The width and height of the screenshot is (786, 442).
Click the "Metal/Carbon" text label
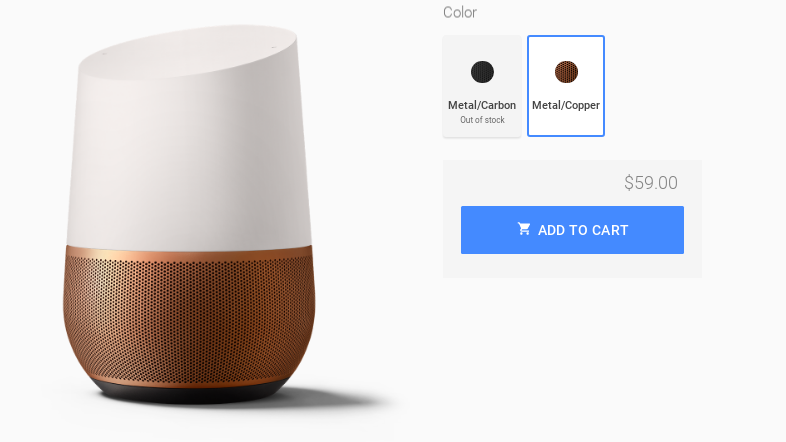(x=482, y=105)
